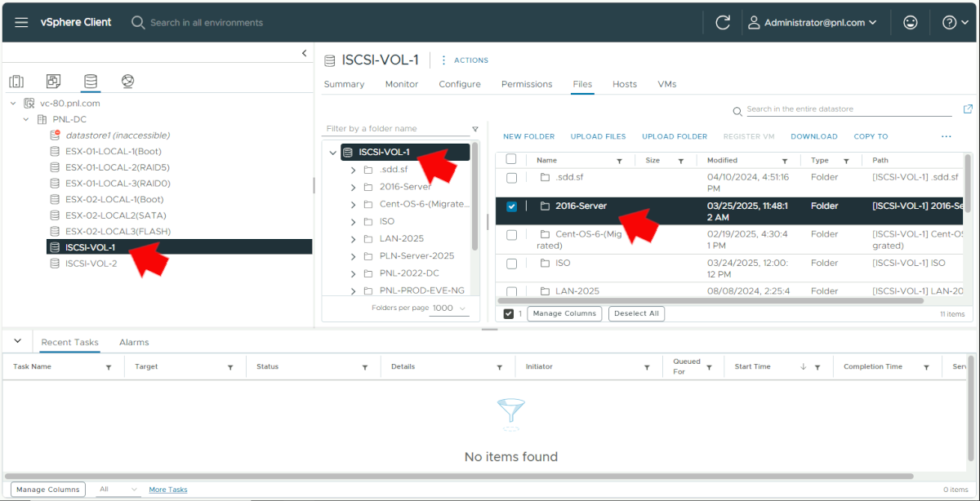Filter the Size column in files grid

(681, 162)
